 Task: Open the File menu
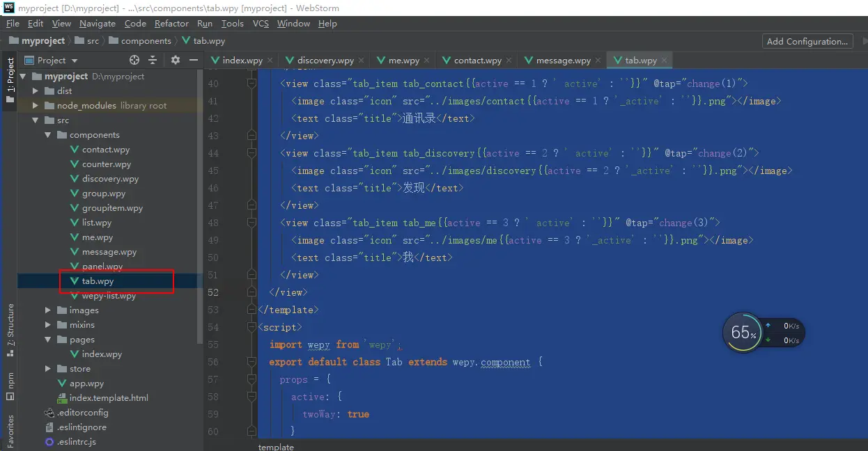(13, 24)
